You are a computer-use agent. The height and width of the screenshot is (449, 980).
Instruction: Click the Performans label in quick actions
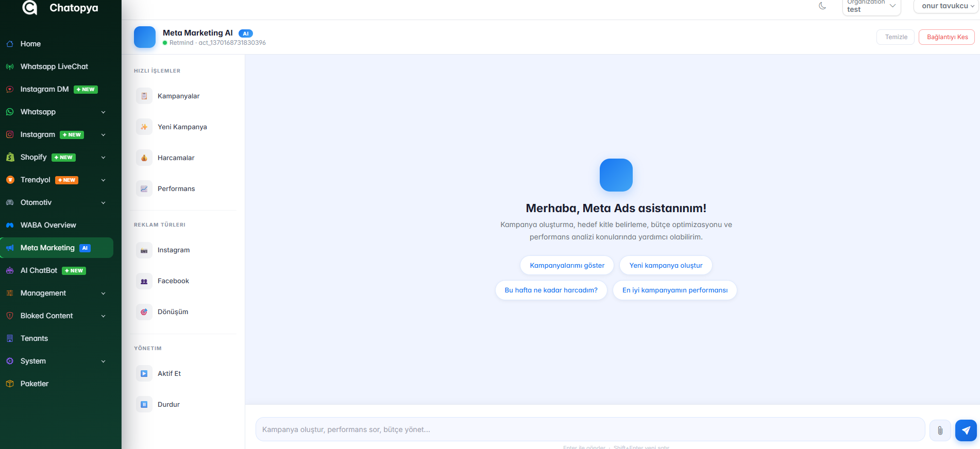click(x=176, y=189)
